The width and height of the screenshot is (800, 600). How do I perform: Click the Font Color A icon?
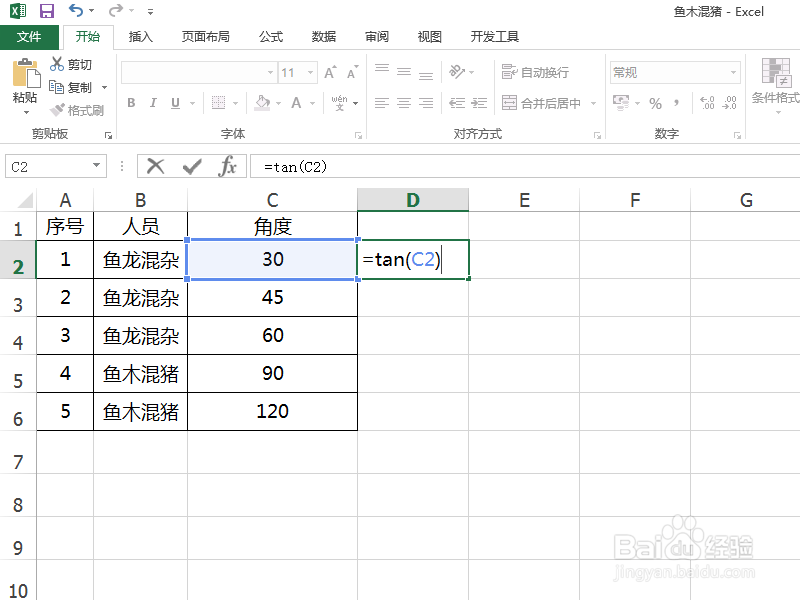click(x=296, y=103)
